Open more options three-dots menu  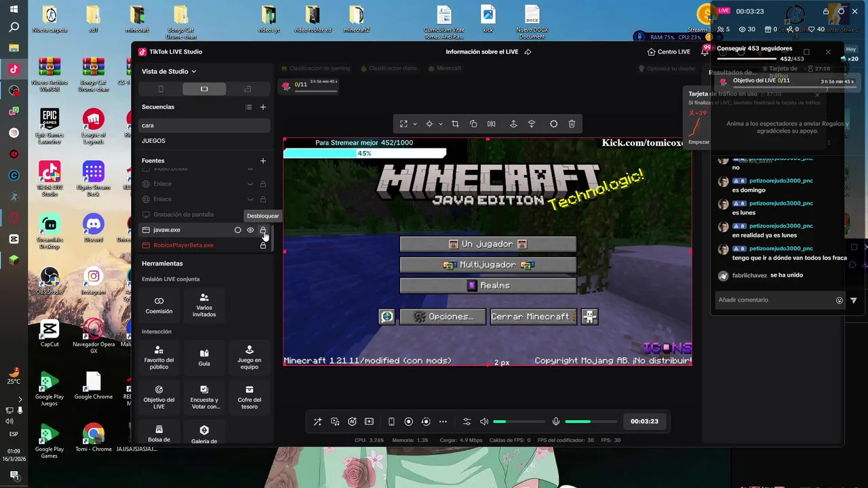(x=443, y=422)
